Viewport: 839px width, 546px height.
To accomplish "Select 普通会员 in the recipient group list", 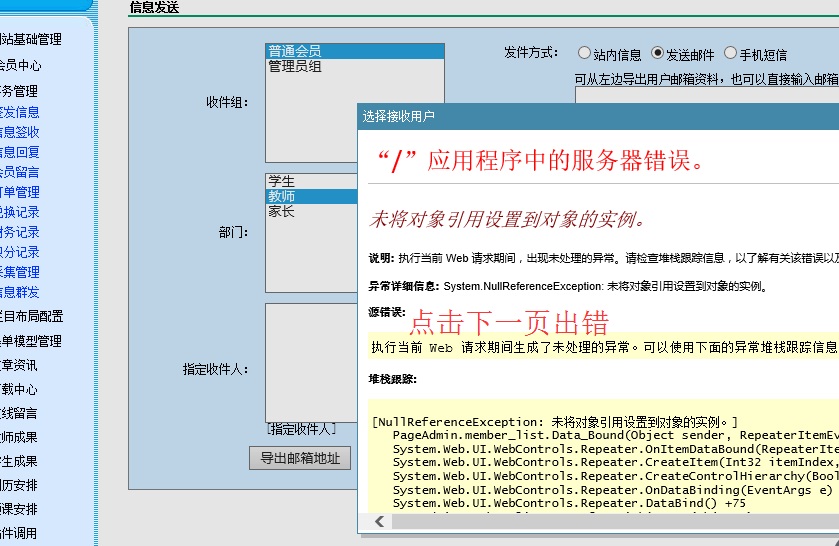I will (x=294, y=51).
